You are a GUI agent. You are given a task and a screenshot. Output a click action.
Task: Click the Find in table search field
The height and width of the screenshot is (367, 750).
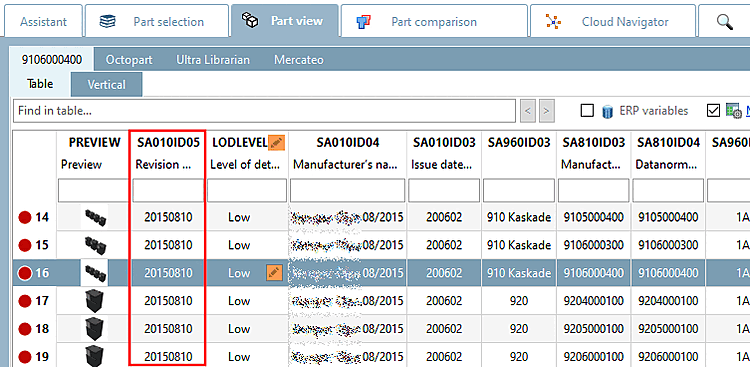(265, 111)
